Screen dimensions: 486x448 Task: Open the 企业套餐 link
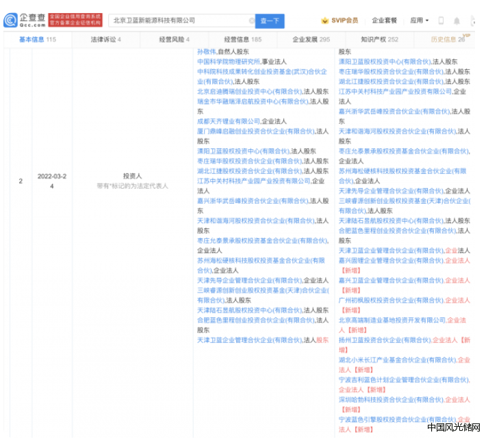point(384,21)
